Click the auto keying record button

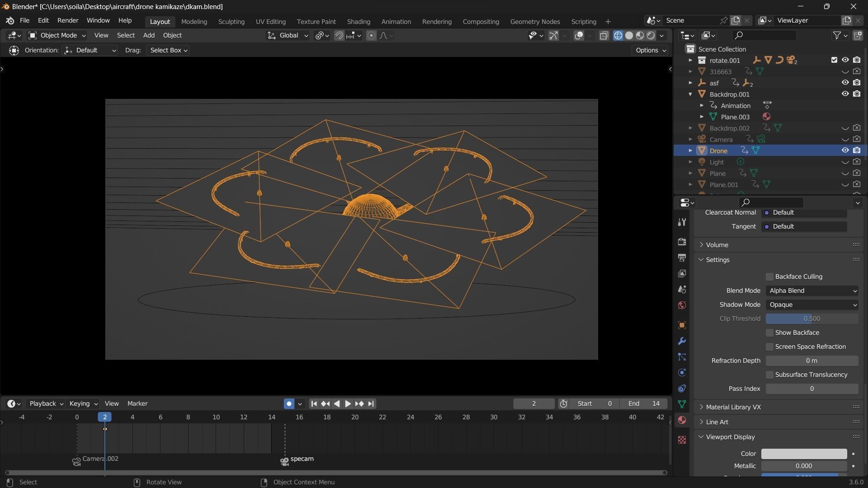point(289,404)
